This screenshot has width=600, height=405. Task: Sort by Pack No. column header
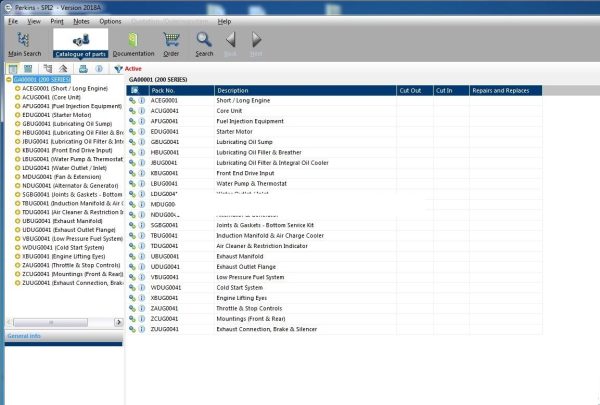coord(181,90)
